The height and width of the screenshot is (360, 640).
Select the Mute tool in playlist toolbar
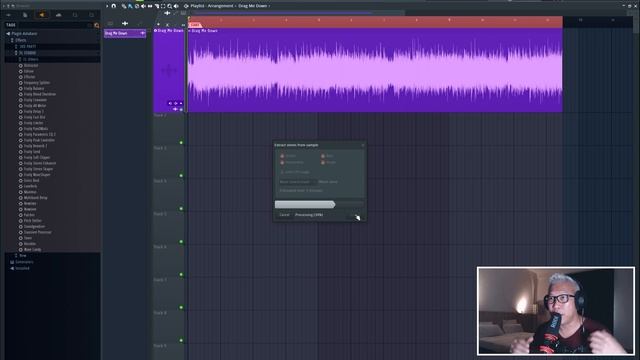(143, 6)
